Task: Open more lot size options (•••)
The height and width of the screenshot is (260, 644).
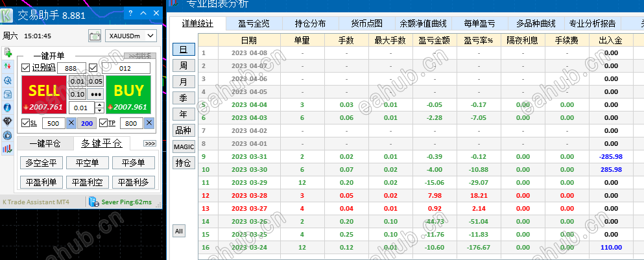Action: click(96, 95)
